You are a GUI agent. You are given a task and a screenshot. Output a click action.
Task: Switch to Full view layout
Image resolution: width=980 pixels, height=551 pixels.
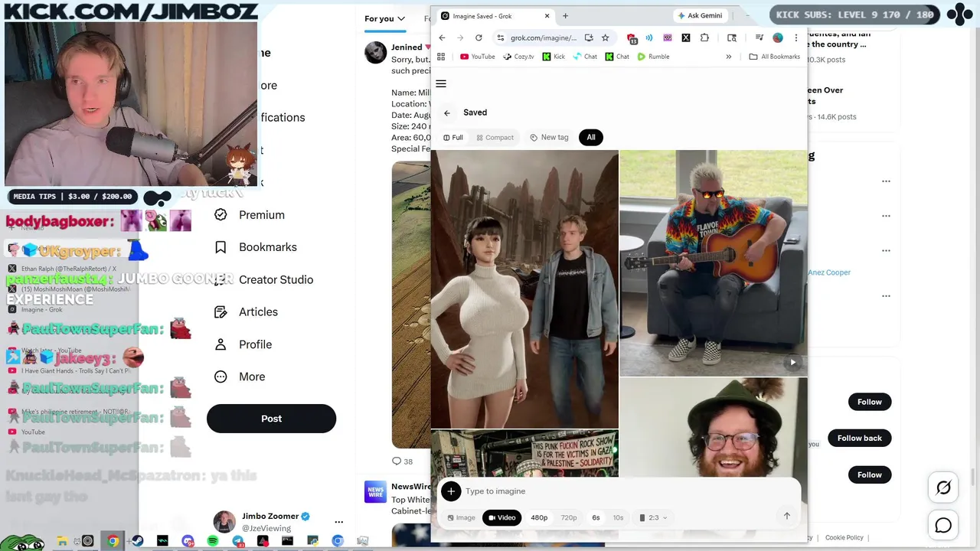[453, 138]
